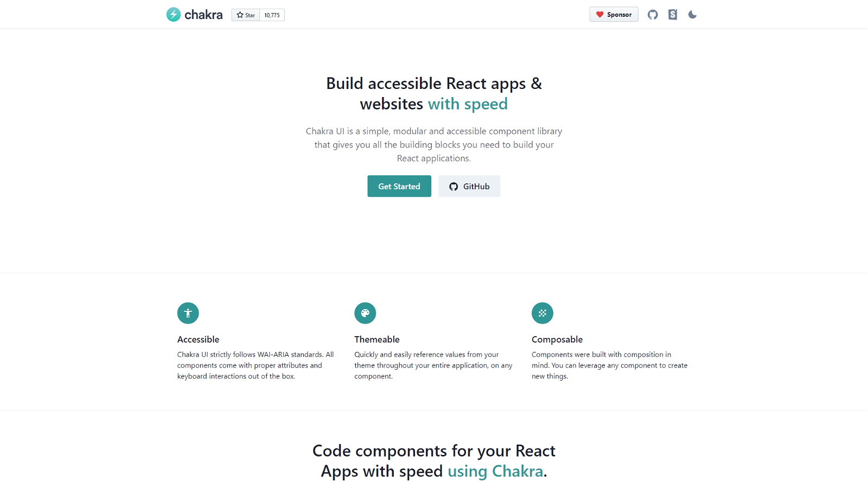Click the 'with speed' teal text
This screenshot has height=488, width=868.
[468, 104]
